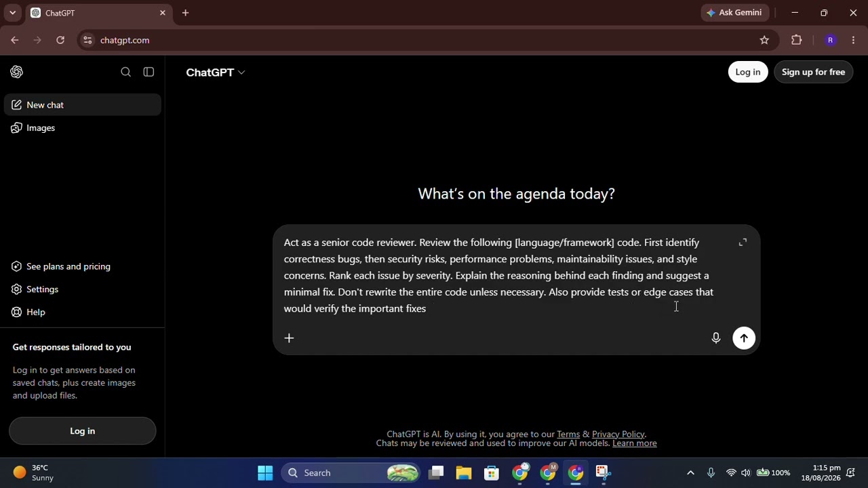Image resolution: width=868 pixels, height=488 pixels.
Task: Click the taskbar Search box
Action: pyautogui.click(x=352, y=473)
